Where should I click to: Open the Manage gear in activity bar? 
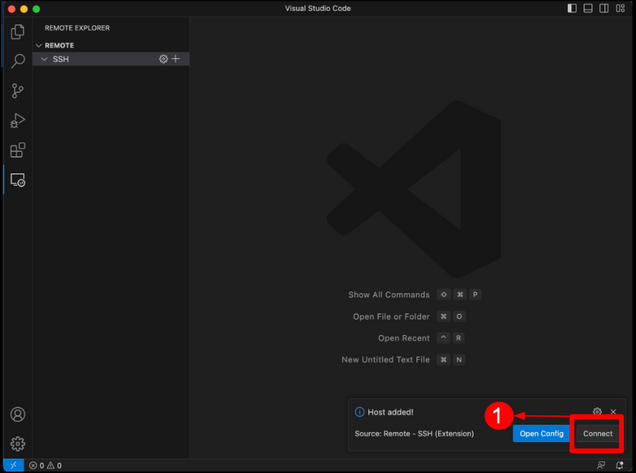click(x=17, y=444)
